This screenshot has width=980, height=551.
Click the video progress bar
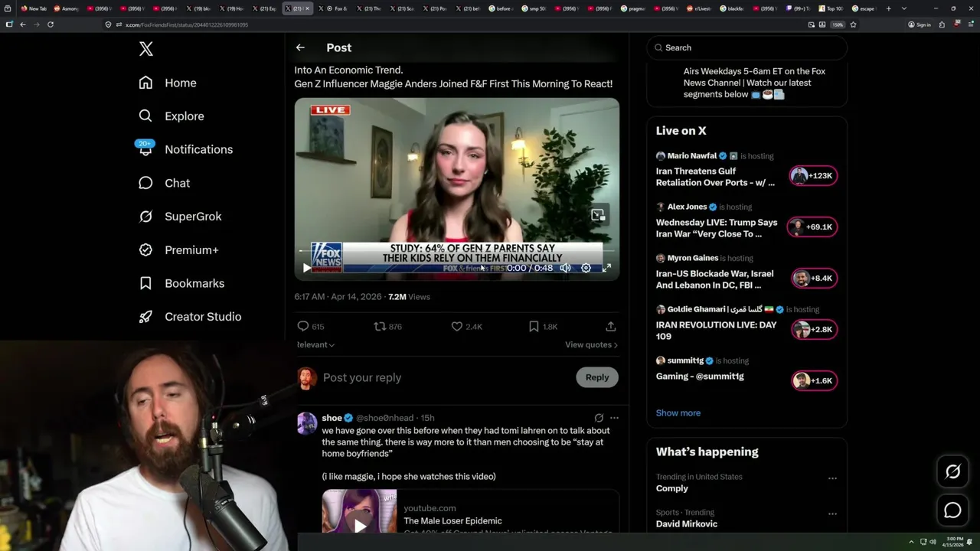click(457, 251)
